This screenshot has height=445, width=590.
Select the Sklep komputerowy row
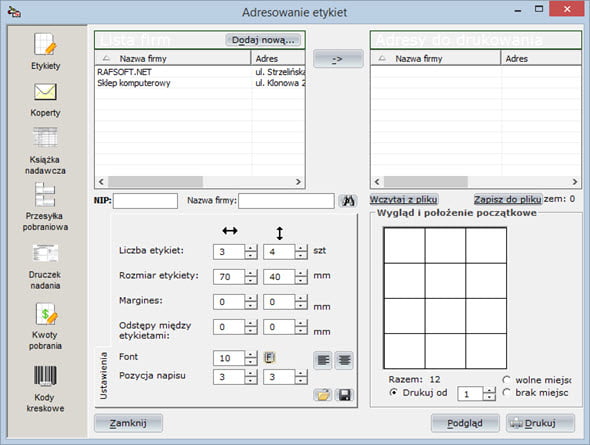[x=199, y=83]
